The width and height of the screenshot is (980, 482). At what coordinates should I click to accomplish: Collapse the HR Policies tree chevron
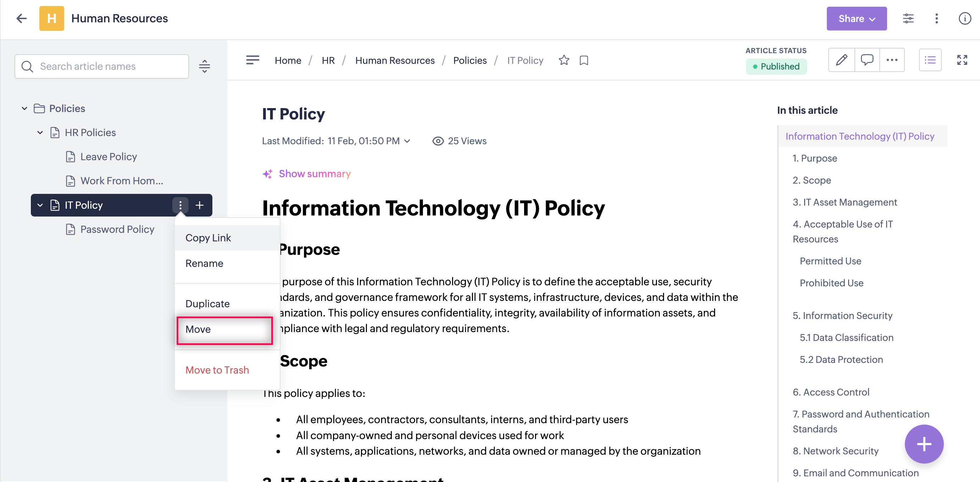pyautogui.click(x=40, y=133)
